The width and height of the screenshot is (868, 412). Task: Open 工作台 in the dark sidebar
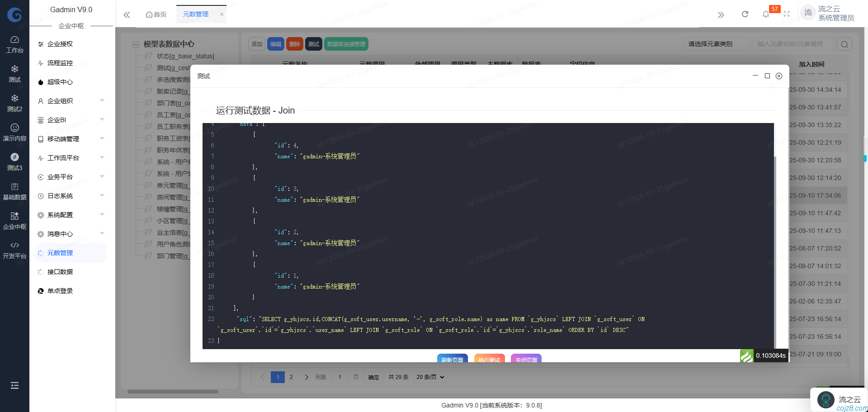tap(14, 44)
